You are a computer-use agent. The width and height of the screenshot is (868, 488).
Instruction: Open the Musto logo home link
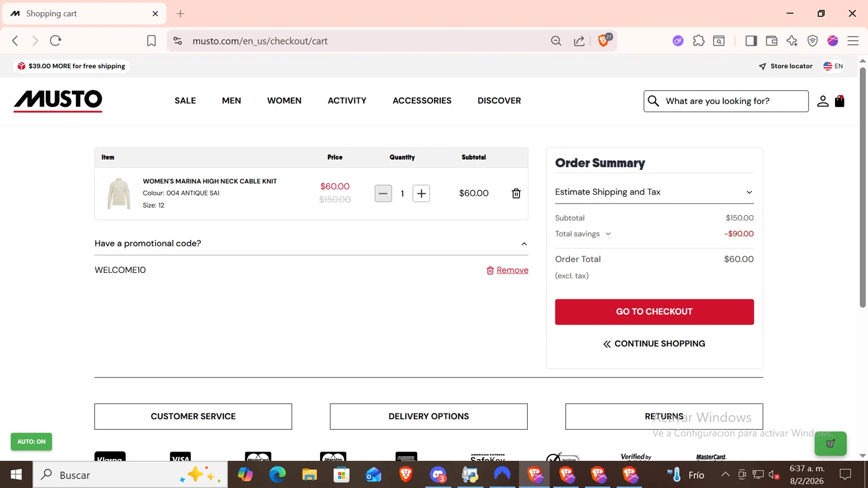58,101
